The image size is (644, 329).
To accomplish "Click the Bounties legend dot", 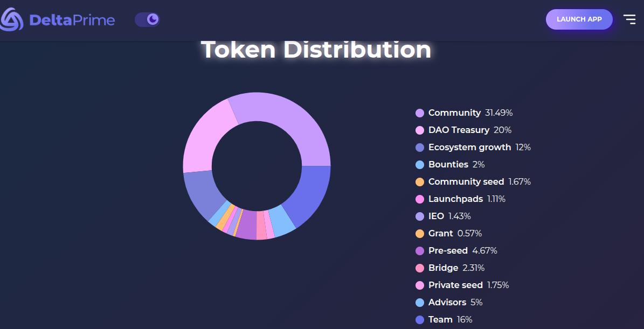I will (420, 165).
